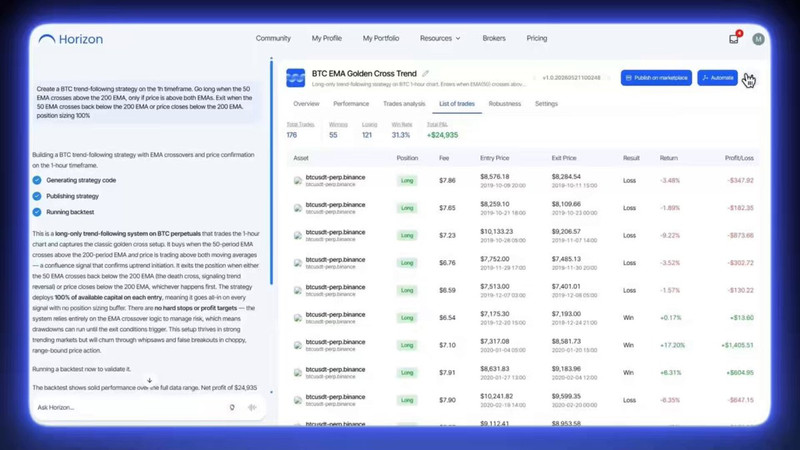Open the Pricing page

537,38
